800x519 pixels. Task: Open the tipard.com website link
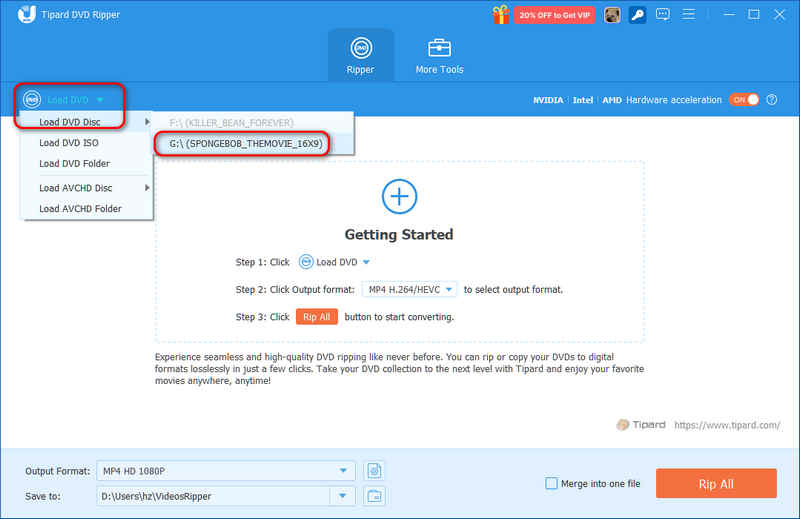[x=727, y=425]
